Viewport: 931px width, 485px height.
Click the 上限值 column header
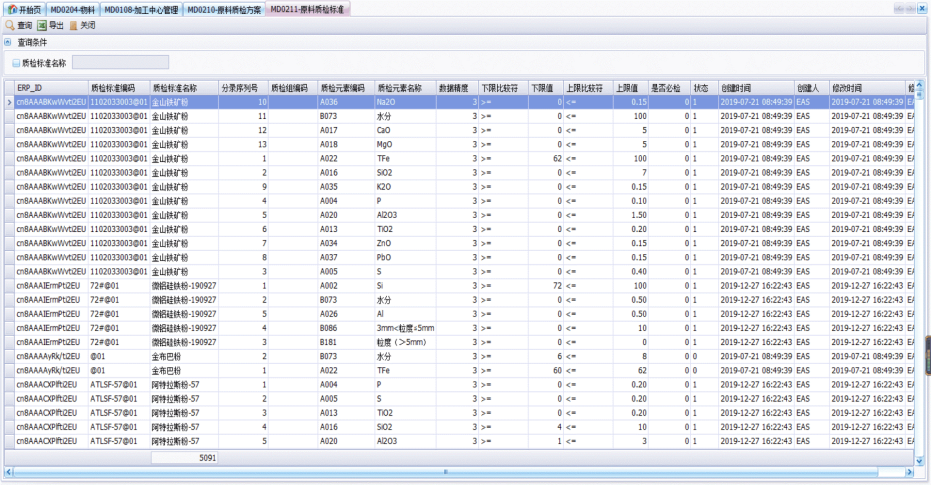[x=631, y=88]
